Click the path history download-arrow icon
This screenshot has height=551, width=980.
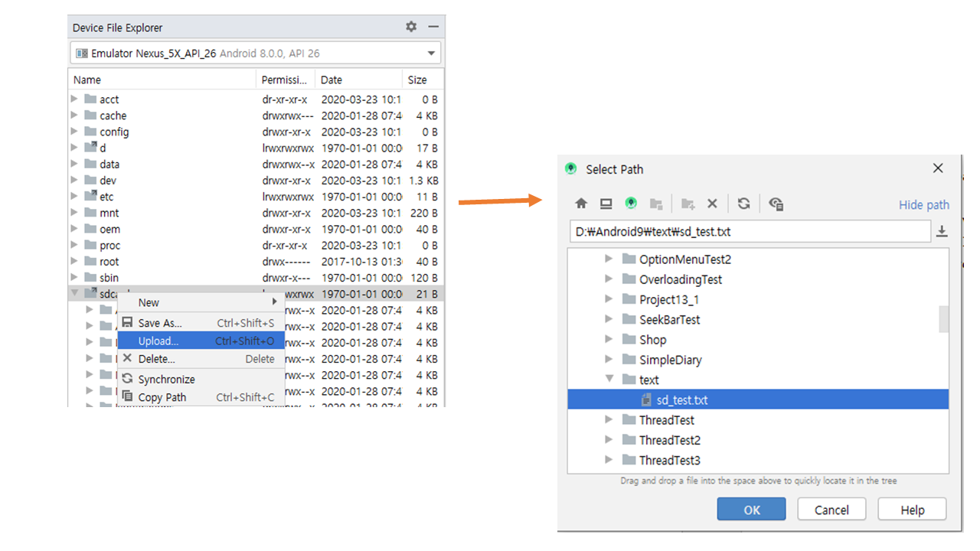(942, 232)
